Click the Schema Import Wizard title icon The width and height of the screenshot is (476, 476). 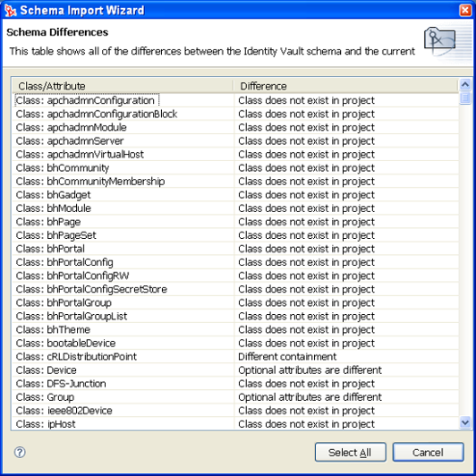coord(11,11)
